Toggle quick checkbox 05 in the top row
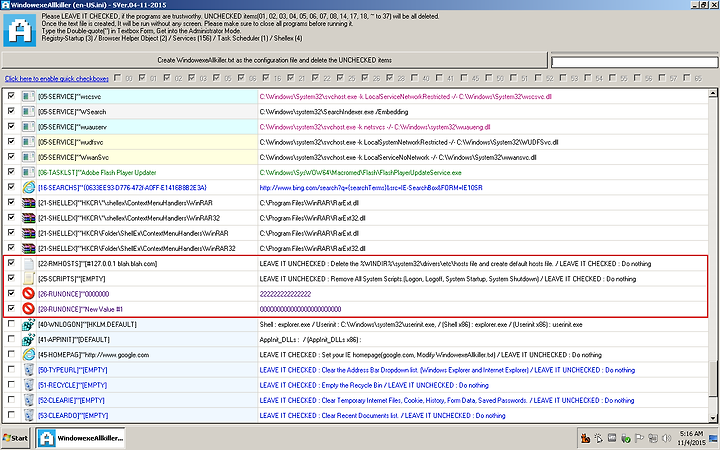Image resolution: width=720 pixels, height=450 pixels. 217,78
